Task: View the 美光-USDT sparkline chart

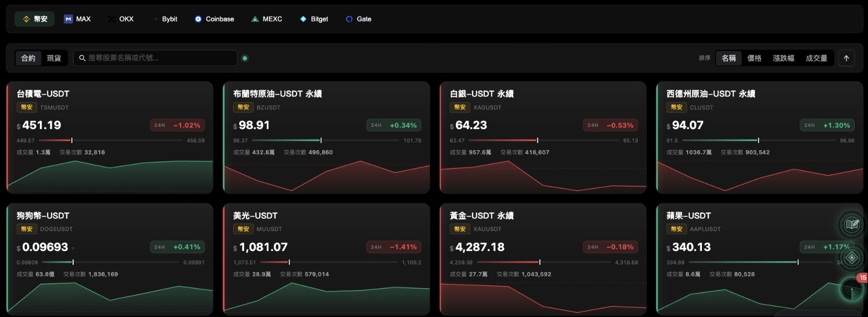Action: (326, 298)
